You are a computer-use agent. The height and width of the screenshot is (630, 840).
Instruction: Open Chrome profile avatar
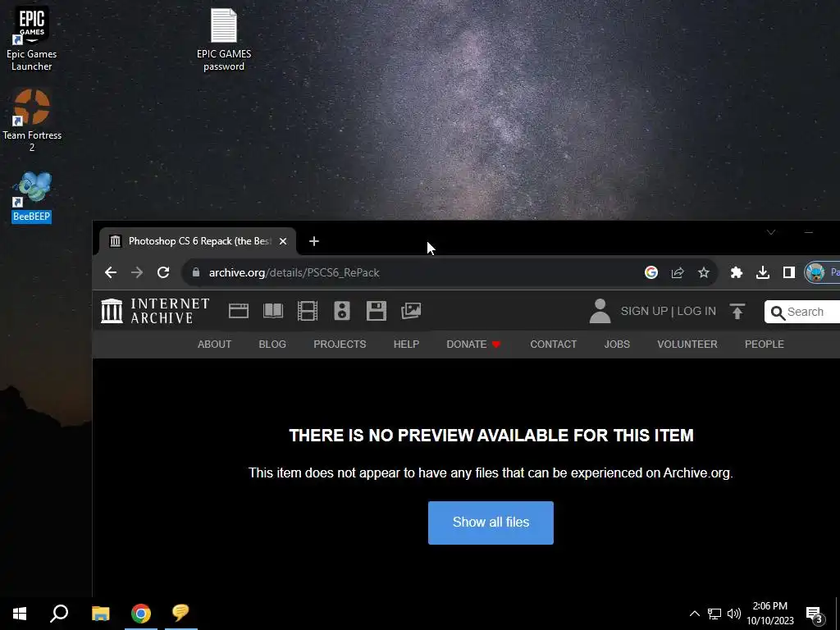tap(815, 272)
